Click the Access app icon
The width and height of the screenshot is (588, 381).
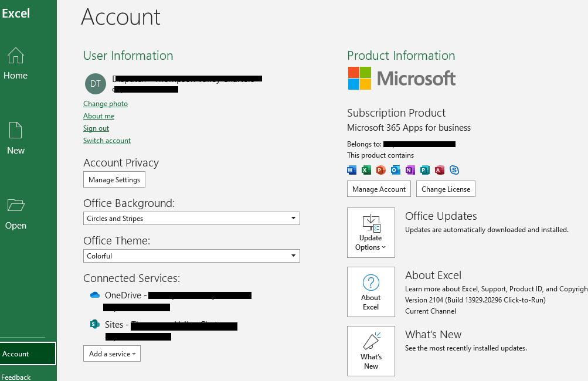click(x=439, y=170)
